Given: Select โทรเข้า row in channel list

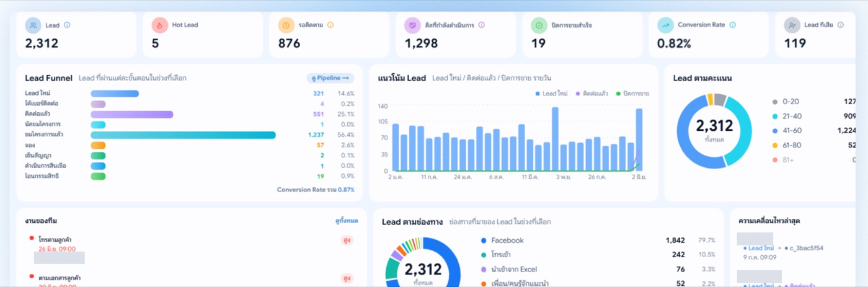Looking at the screenshot, I should click(598, 255).
